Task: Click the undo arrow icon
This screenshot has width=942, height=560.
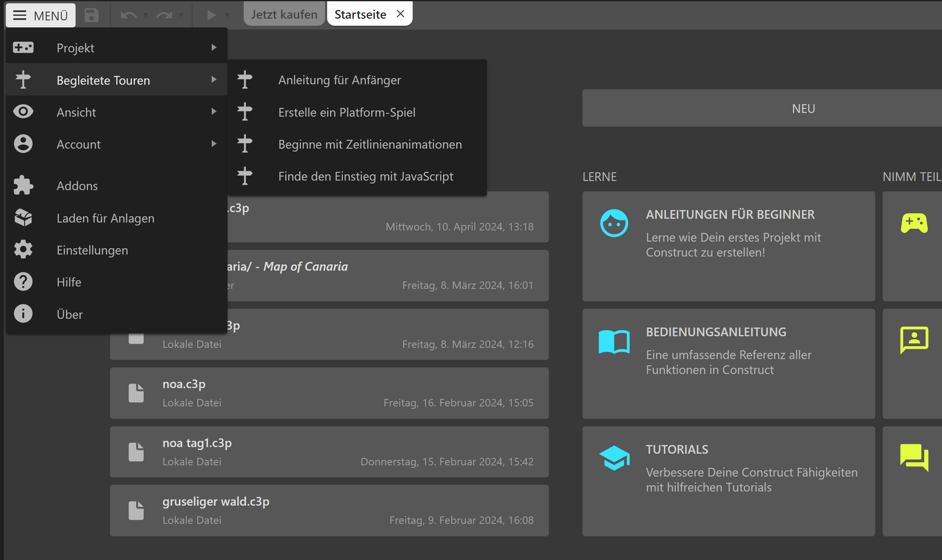Action: (129, 15)
